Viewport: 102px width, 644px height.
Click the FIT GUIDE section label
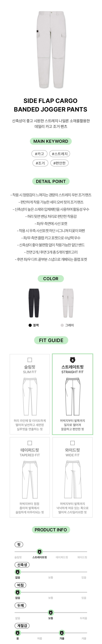click(51, 340)
